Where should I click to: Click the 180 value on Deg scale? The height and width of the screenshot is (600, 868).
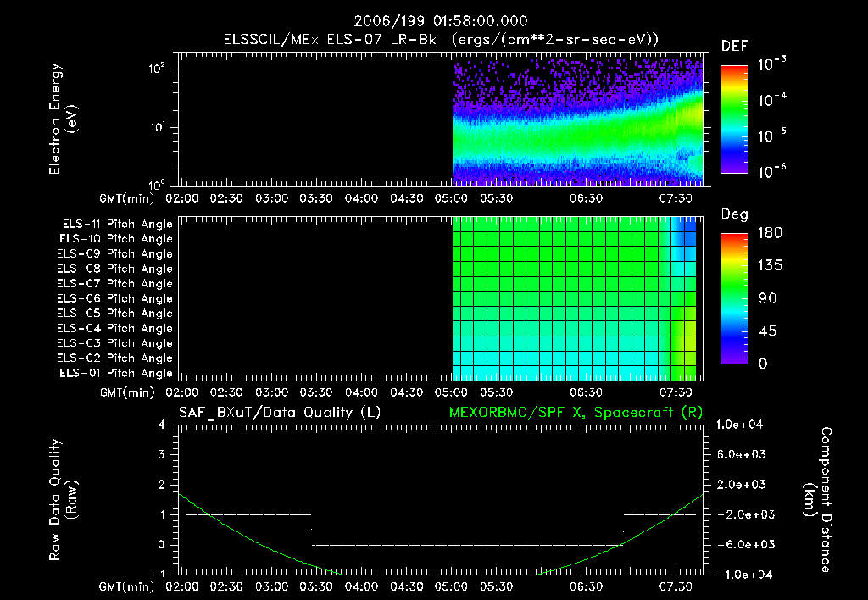770,233
